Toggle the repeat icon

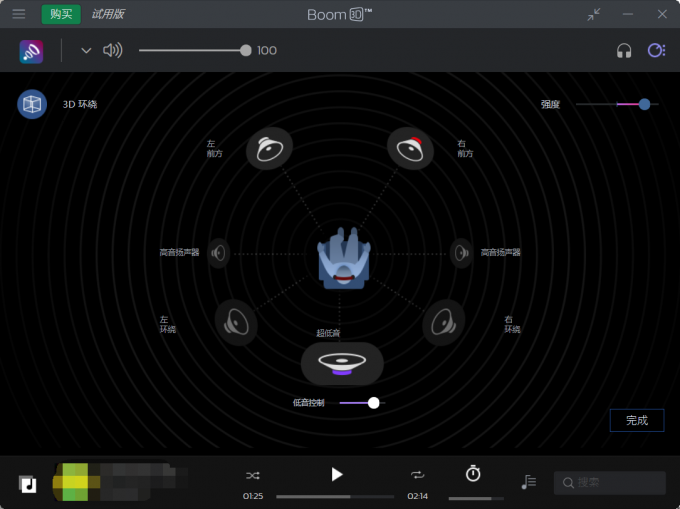click(x=418, y=475)
